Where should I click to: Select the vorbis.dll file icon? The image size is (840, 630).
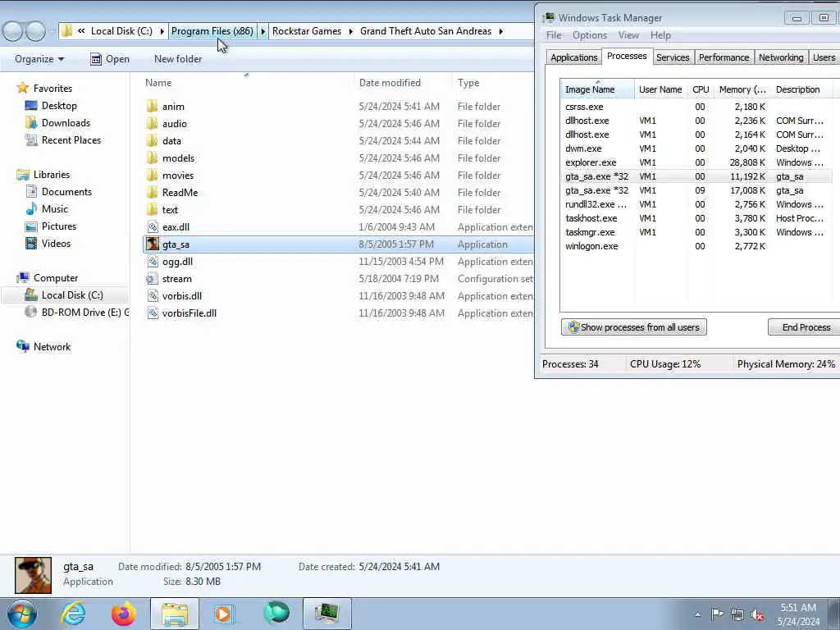coord(153,295)
